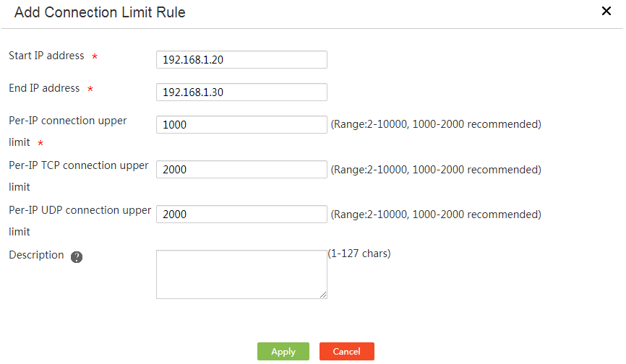The image size is (626, 364).
Task: Click the Per-IP TCP connection upper label
Action: (x=79, y=165)
